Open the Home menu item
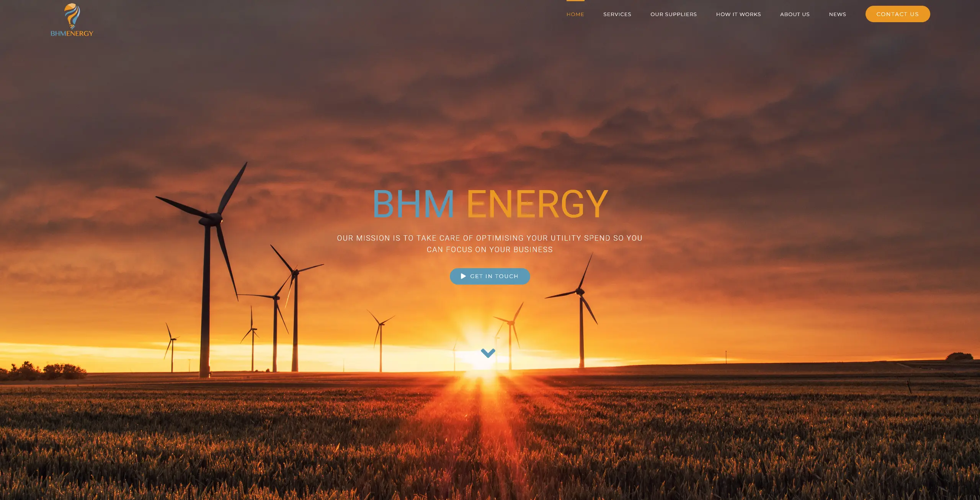Screen dimensions: 980x500 pos(575,14)
